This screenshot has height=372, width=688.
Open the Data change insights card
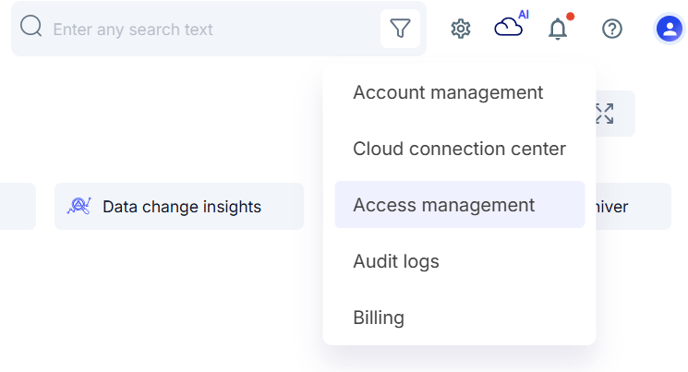179,206
